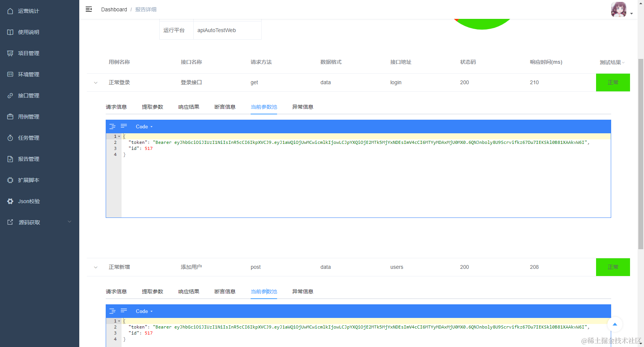The width and height of the screenshot is (644, 347).
Task: Click the 环境管理 sidebar icon
Action: pos(10,74)
